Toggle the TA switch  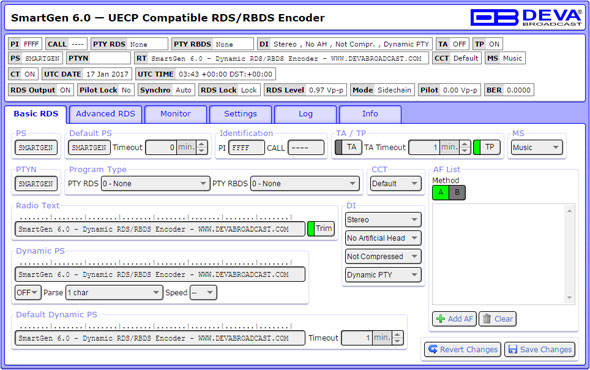(348, 147)
